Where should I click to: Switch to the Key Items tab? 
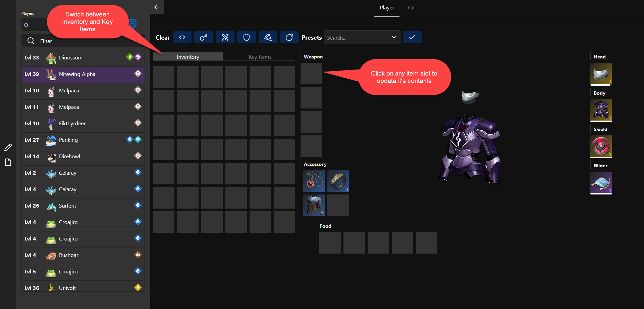260,57
